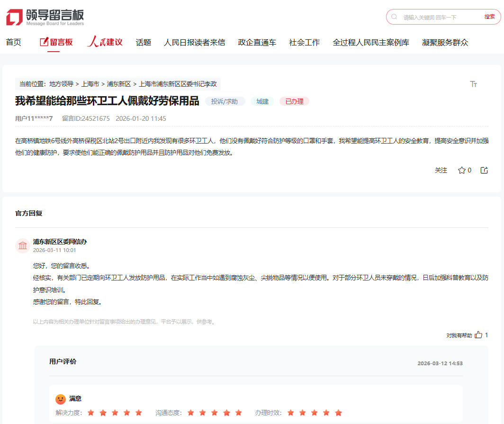Rate the first star of 沟通态度
The image size is (504, 424).
tap(191, 413)
